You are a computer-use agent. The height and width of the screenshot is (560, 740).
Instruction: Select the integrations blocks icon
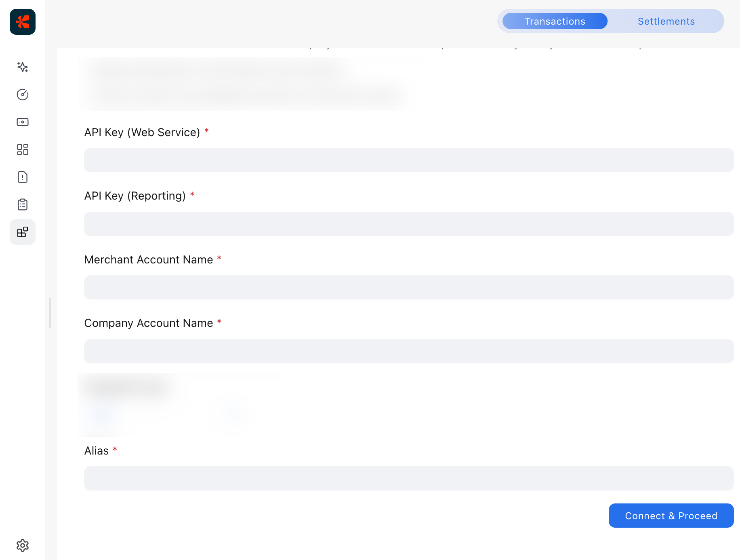tap(23, 232)
